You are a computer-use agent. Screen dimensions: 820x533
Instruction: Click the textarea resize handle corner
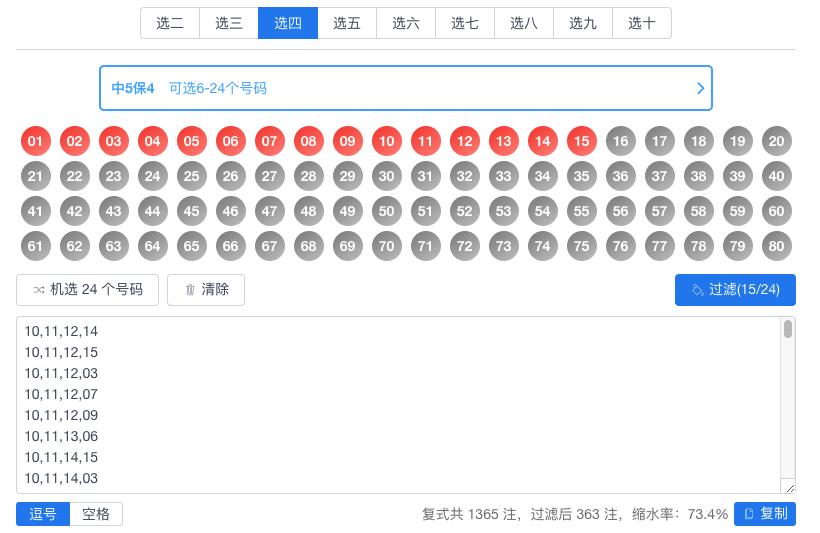(x=790, y=488)
